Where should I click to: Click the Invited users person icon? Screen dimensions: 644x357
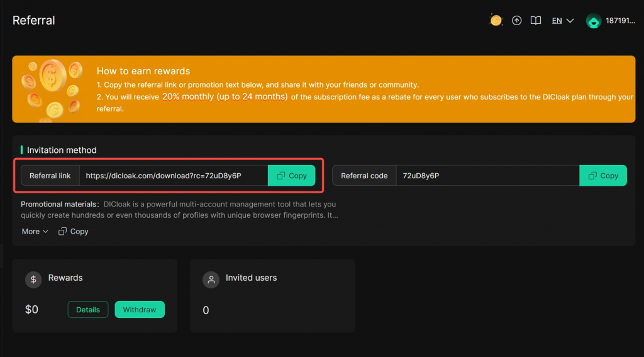tap(211, 280)
